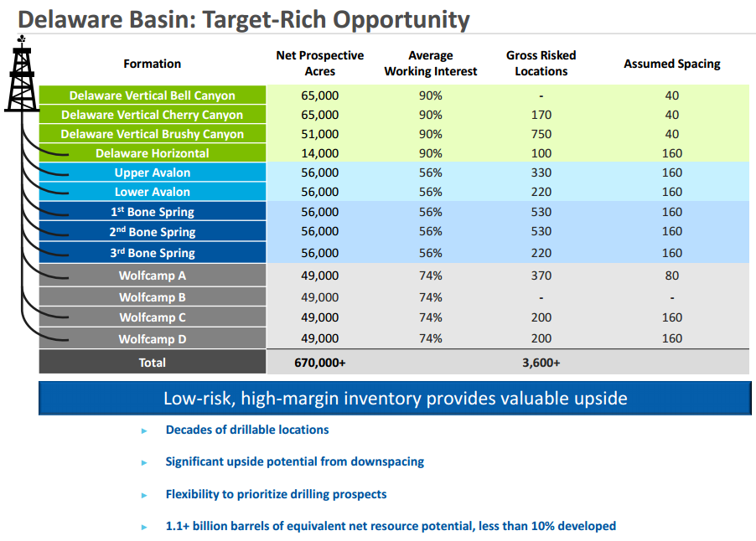The height and width of the screenshot is (541, 756).
Task: Click the Upper Avalon formation cell
Action: pos(153,173)
